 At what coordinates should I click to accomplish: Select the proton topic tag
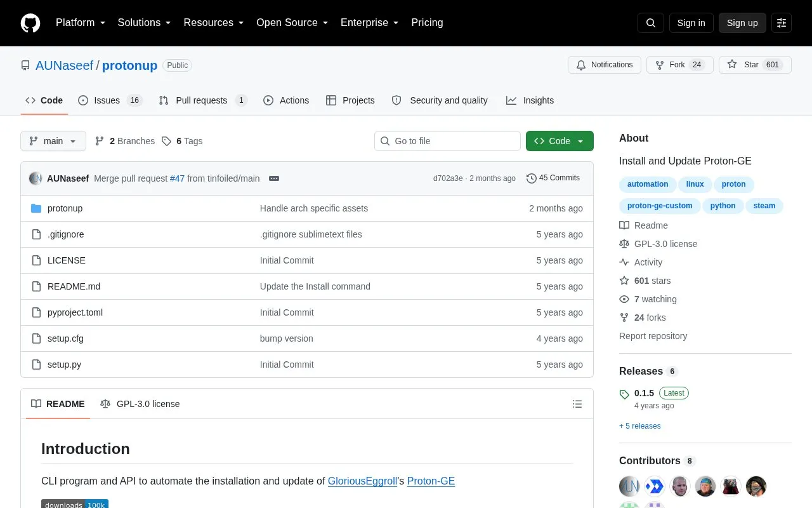click(734, 184)
